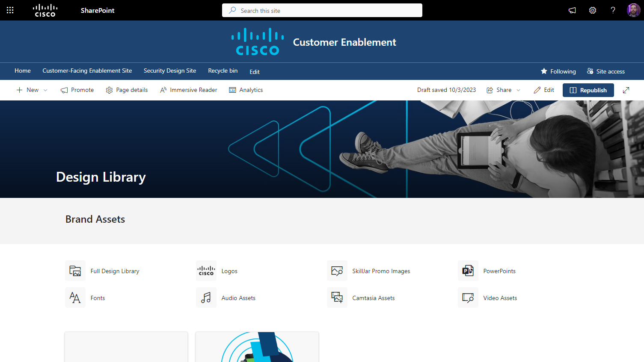
Task: Click the SkillJar Promo Images icon
Action: 337,271
